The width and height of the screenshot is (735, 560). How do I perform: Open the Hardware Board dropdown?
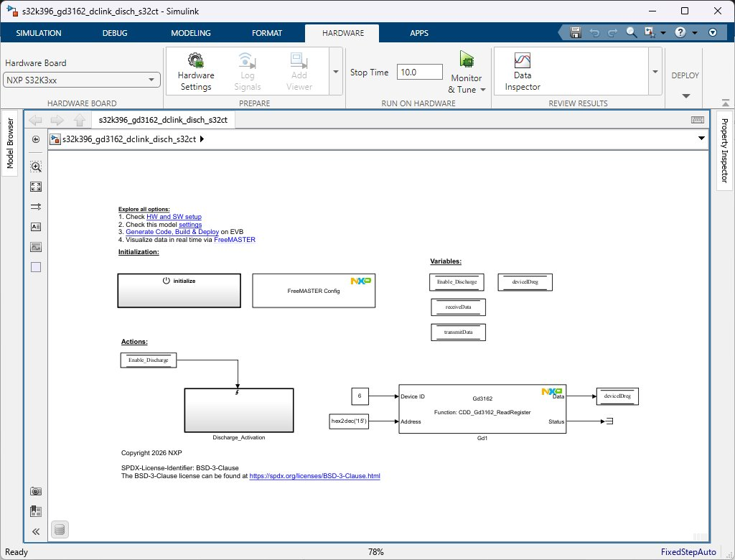[x=82, y=80]
